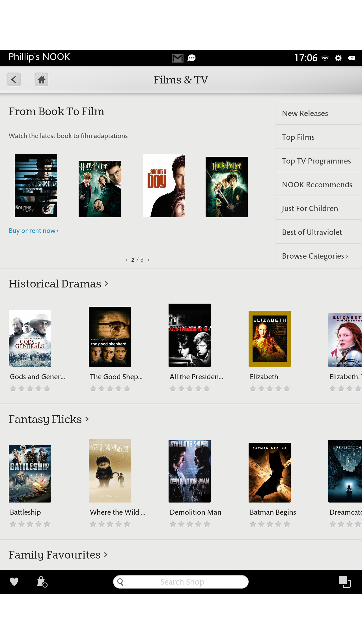Expand the Historical Dramas section
Screen dimensions: 362x644
coord(59,284)
